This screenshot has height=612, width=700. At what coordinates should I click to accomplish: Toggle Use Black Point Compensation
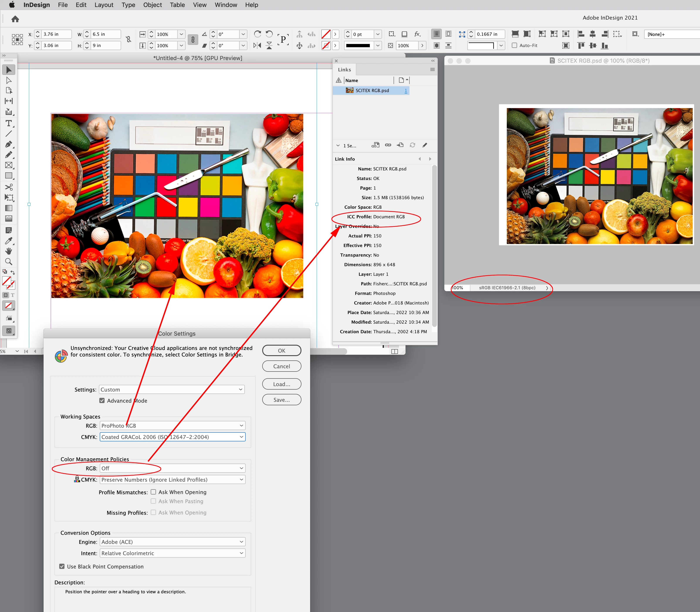(x=62, y=567)
